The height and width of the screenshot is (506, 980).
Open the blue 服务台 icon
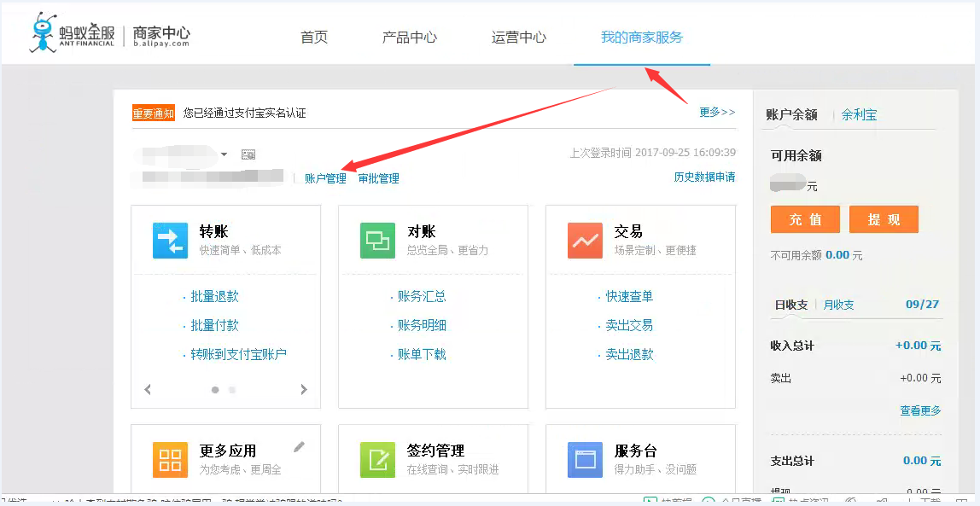(585, 459)
